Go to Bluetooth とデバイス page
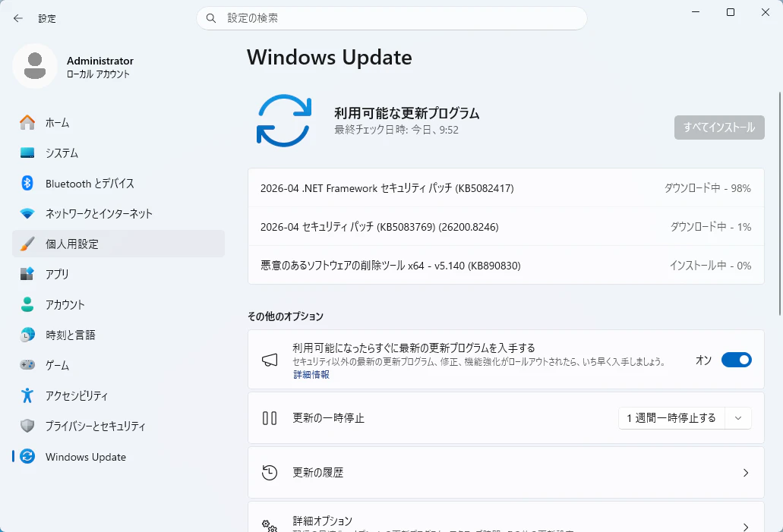The height and width of the screenshot is (532, 783). tap(118, 183)
